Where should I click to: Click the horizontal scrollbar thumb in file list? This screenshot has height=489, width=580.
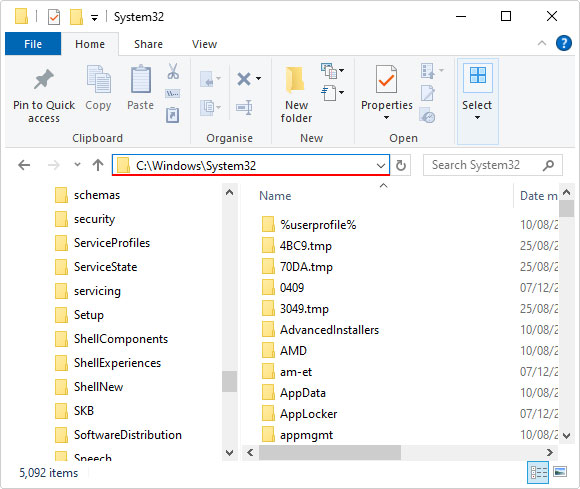(330, 452)
